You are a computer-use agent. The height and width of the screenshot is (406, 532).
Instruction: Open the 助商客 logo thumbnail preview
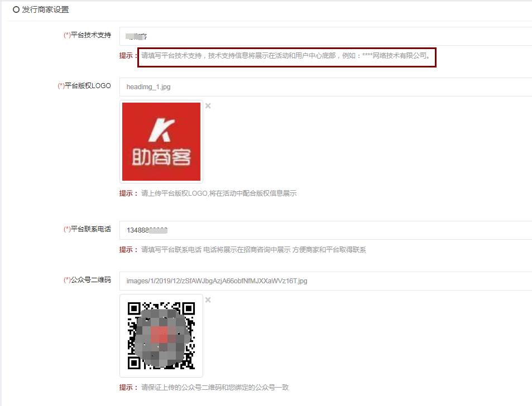pyautogui.click(x=161, y=142)
